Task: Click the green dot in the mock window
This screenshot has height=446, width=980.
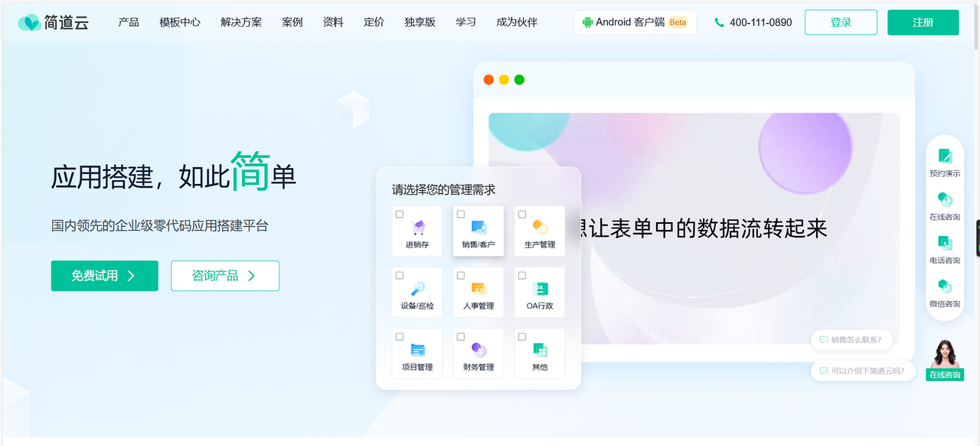Action: (x=519, y=80)
